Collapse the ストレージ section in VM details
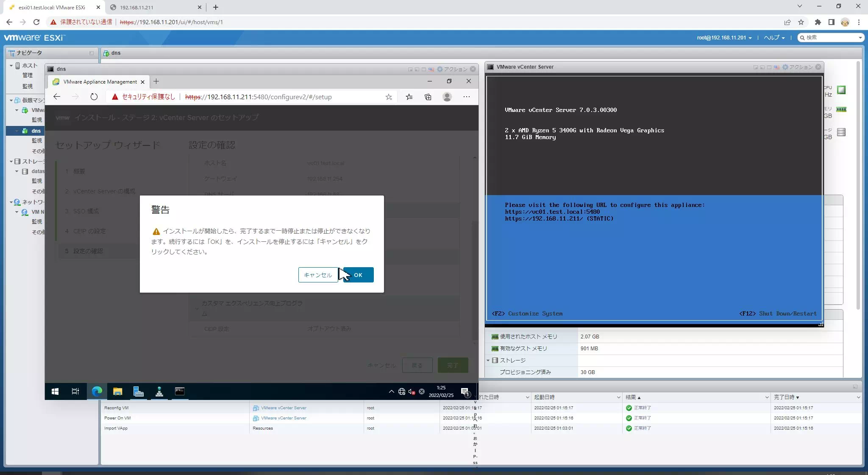The width and height of the screenshot is (868, 475). 488,360
